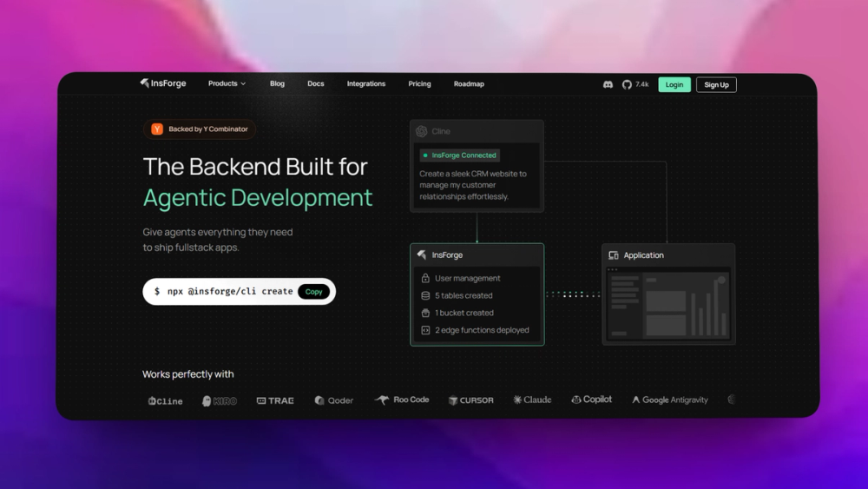Image resolution: width=868 pixels, height=489 pixels.
Task: Open the Docs nav item
Action: pyautogui.click(x=316, y=83)
